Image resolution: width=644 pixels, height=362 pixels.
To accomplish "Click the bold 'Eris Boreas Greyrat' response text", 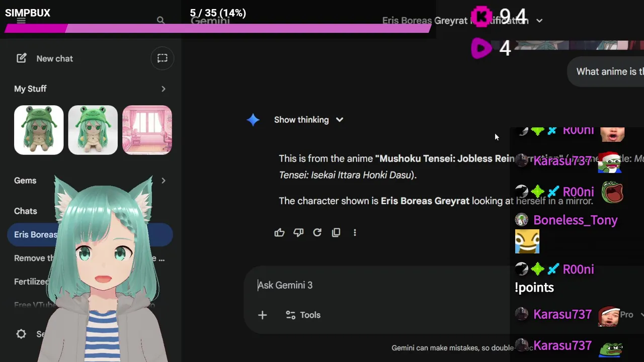I will [x=425, y=201].
